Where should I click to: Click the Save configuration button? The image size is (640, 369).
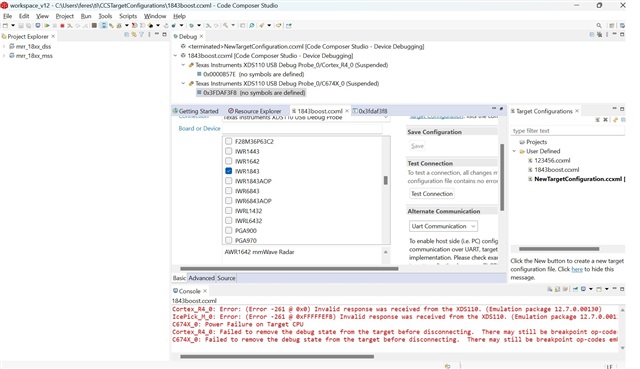[417, 146]
